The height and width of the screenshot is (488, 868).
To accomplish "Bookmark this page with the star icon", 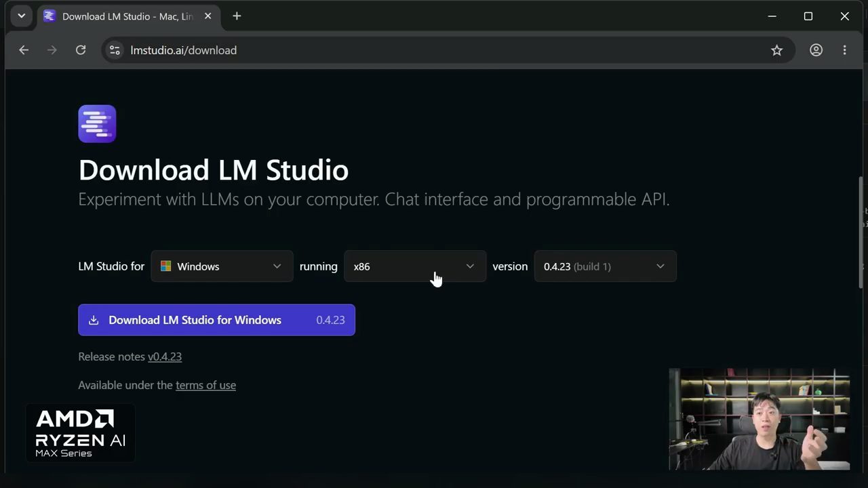I will tap(777, 50).
